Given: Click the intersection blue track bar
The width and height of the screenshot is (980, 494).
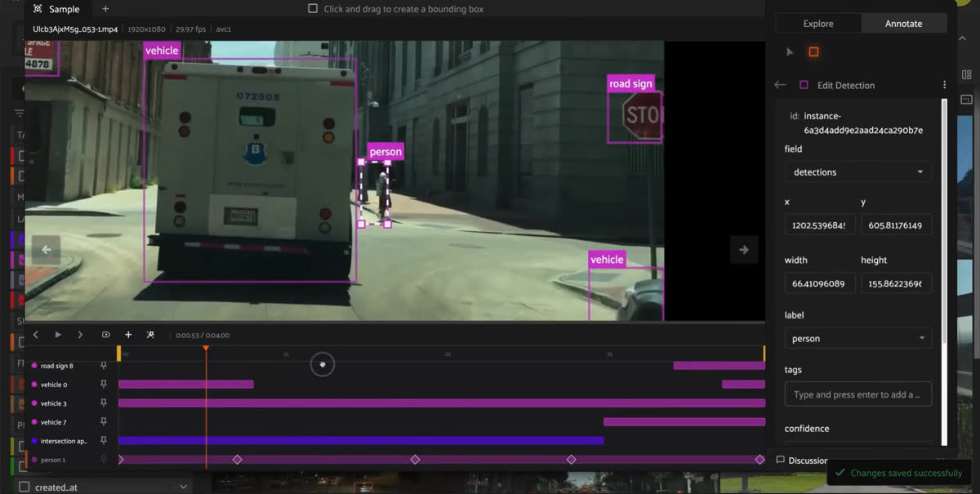Looking at the screenshot, I should pos(361,441).
